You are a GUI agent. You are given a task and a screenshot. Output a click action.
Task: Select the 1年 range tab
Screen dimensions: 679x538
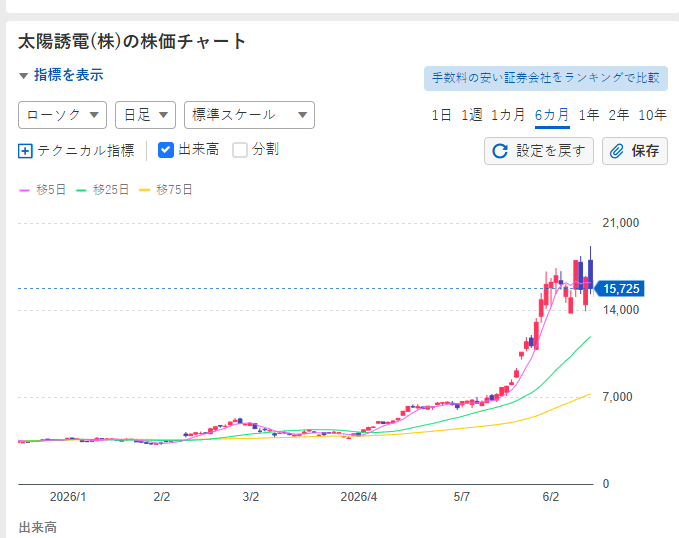589,115
